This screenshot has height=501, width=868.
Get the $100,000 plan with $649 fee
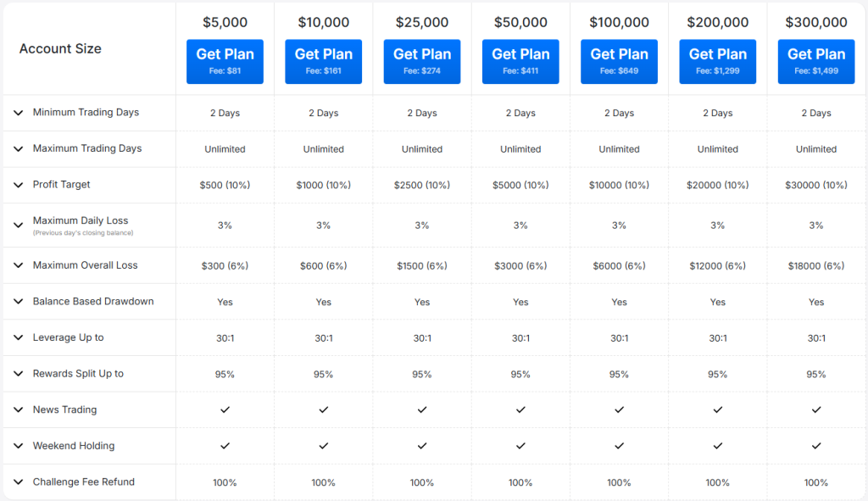(619, 61)
